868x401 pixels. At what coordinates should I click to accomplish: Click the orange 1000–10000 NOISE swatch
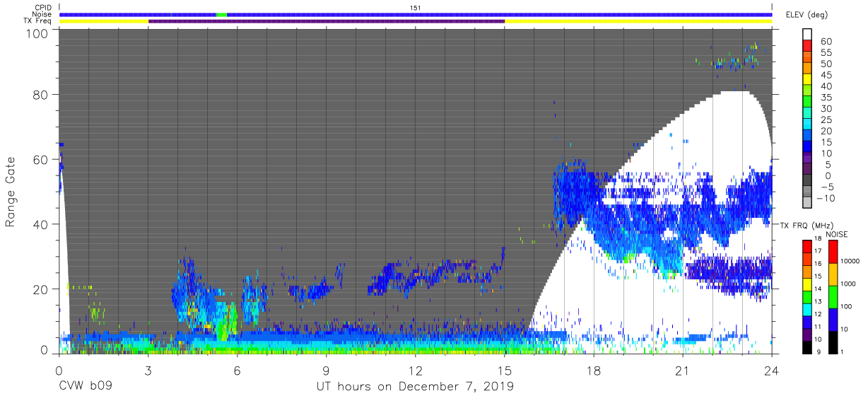pos(835,274)
